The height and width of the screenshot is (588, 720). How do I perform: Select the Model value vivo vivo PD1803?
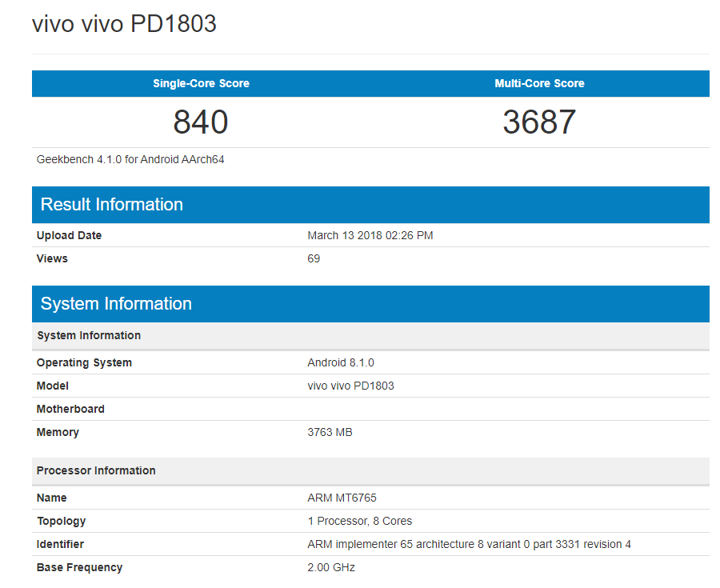pyautogui.click(x=353, y=386)
